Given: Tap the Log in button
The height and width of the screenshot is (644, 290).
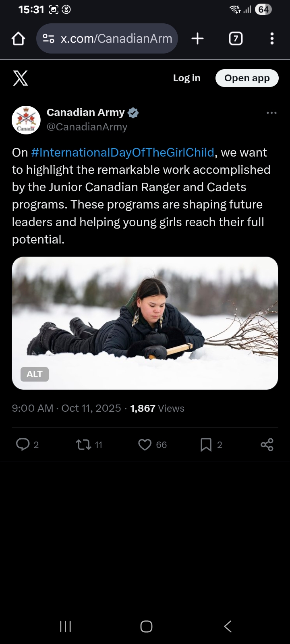Looking at the screenshot, I should (x=186, y=78).
